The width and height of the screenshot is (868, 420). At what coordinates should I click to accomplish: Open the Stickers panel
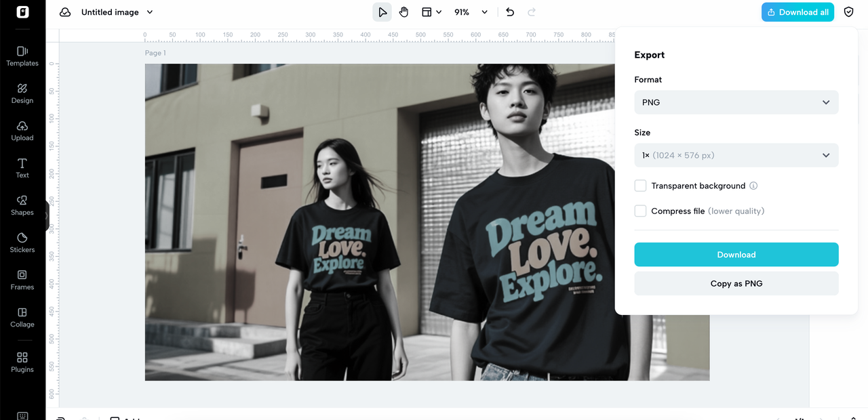[x=22, y=243]
